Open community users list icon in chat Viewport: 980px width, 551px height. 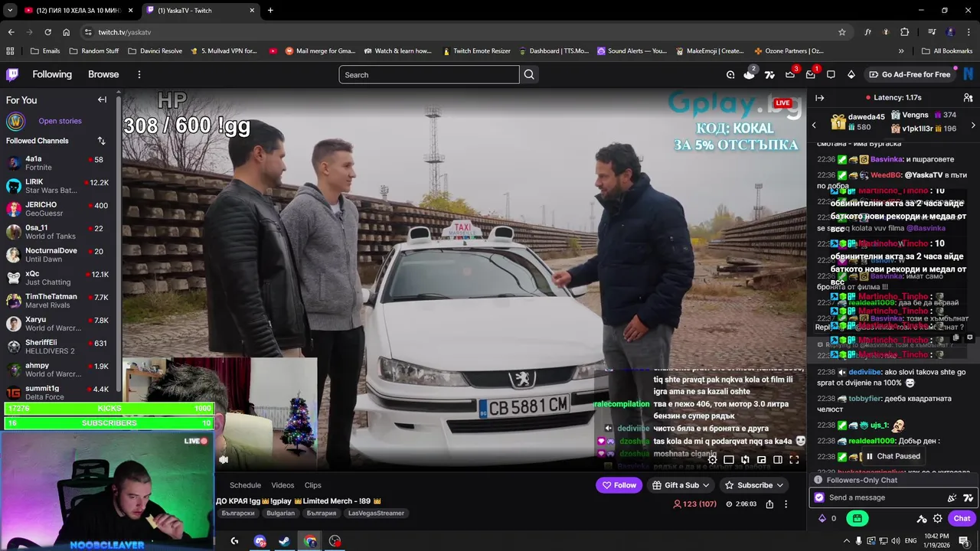point(968,98)
